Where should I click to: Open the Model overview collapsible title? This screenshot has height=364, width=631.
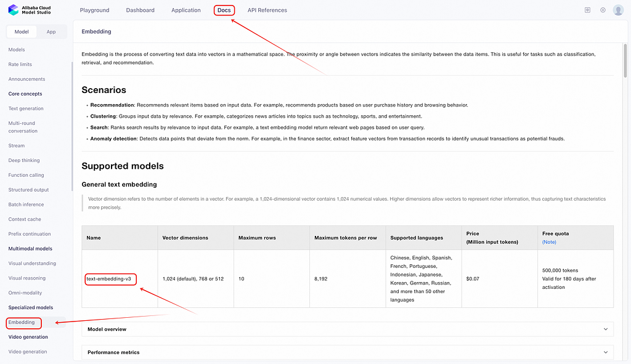pos(107,329)
